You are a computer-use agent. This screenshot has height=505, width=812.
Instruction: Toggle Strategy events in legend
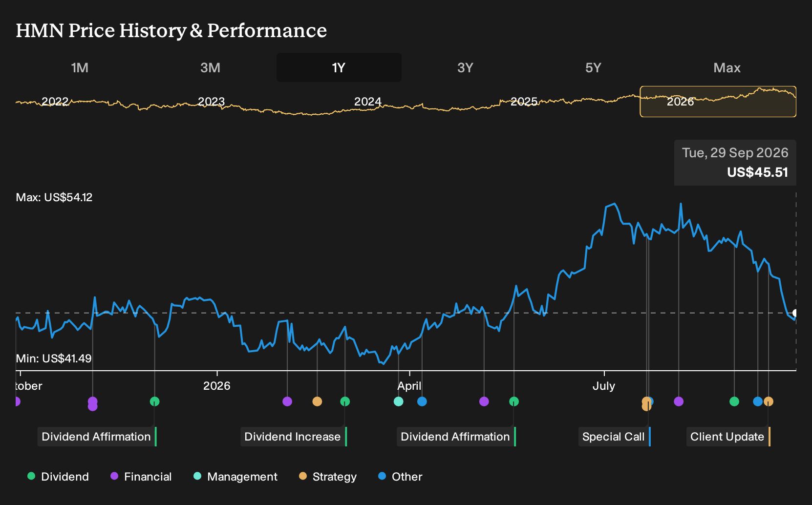tap(327, 476)
